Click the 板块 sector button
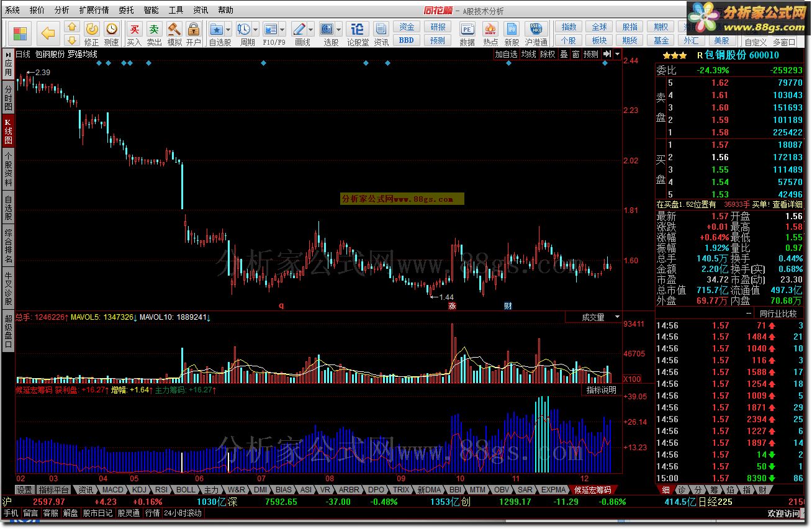This screenshot has height=529, width=812. coord(599,40)
